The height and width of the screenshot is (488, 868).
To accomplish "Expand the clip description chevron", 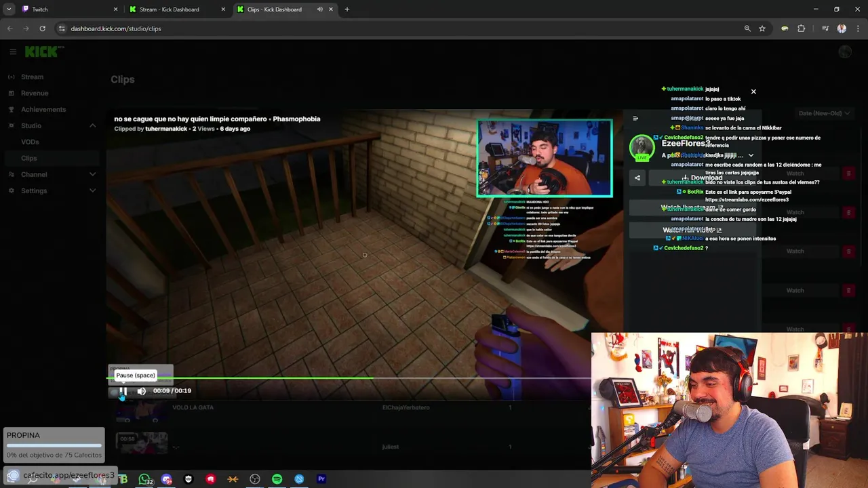I will pos(751,155).
